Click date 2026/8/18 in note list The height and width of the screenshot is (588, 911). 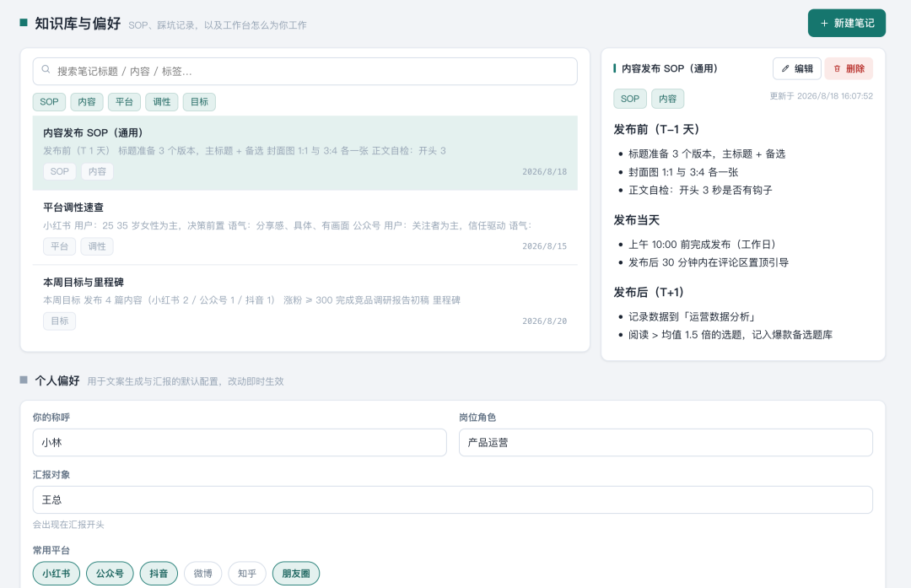(544, 172)
